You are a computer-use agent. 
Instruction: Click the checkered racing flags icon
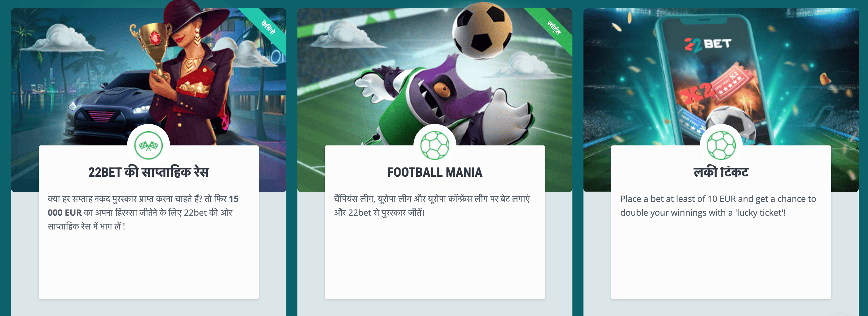tap(149, 145)
